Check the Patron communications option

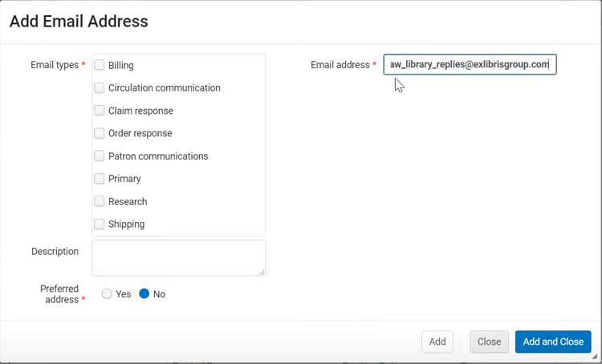pyautogui.click(x=100, y=156)
